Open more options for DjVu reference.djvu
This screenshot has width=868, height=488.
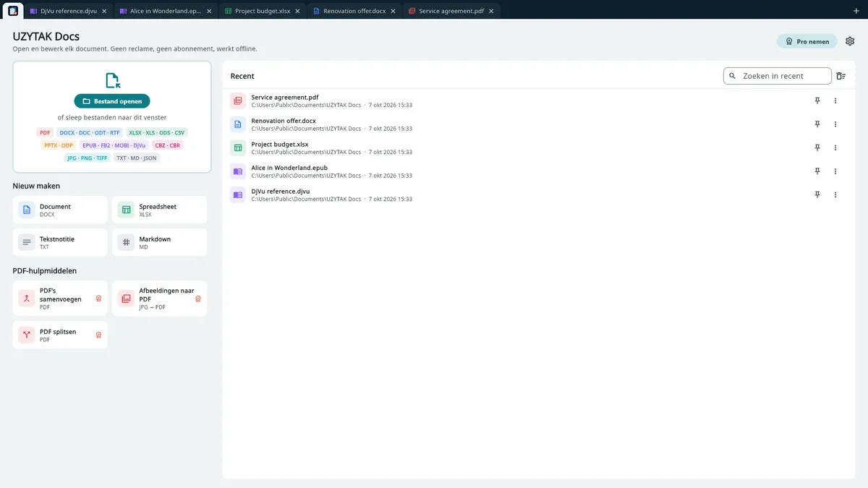835,195
